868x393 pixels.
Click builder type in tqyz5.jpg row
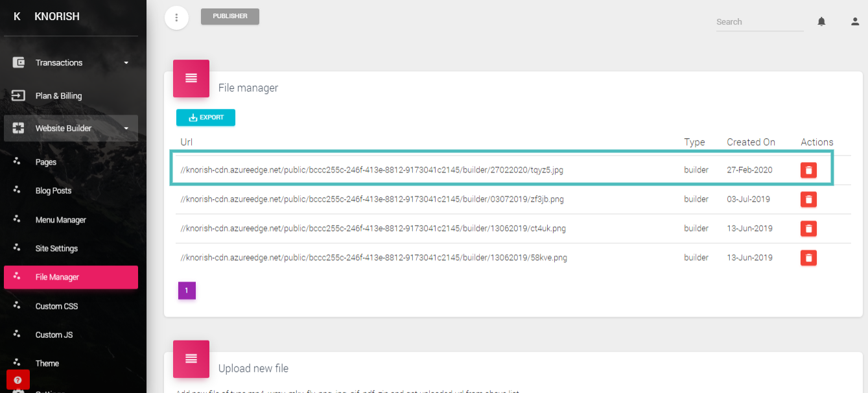click(x=696, y=170)
